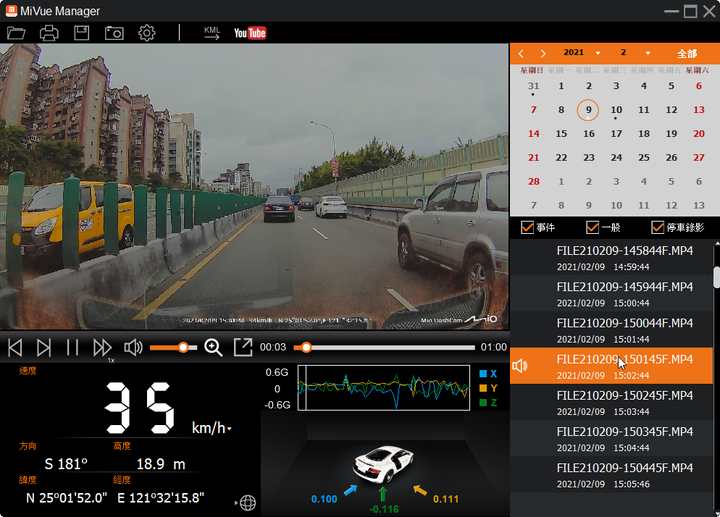Upload video via YouTube icon

click(x=250, y=33)
